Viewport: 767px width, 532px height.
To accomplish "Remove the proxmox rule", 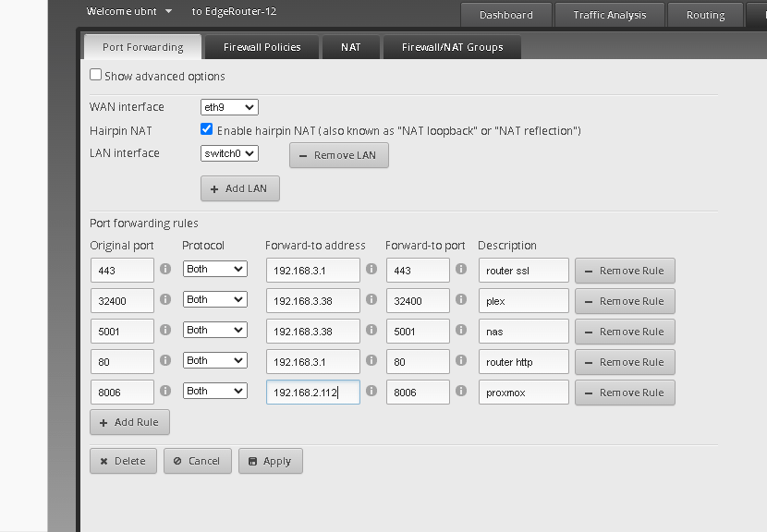I will point(625,393).
